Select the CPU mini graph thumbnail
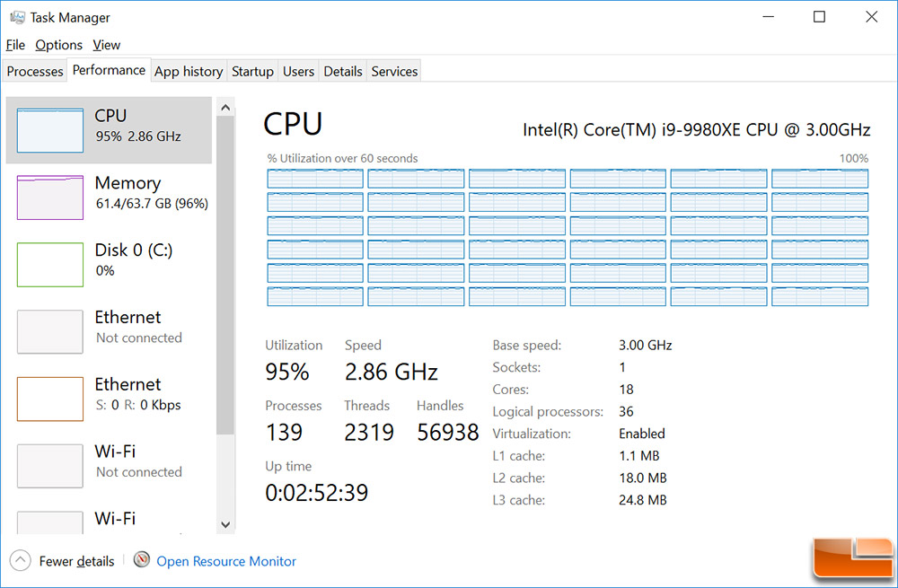Screen dimensions: 898x588 (x=50, y=130)
